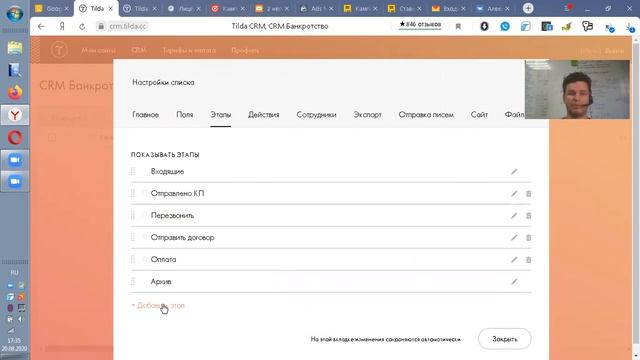The image size is (640, 360).
Task: Open the 846 отзывов reviews link
Action: pyautogui.click(x=420, y=25)
